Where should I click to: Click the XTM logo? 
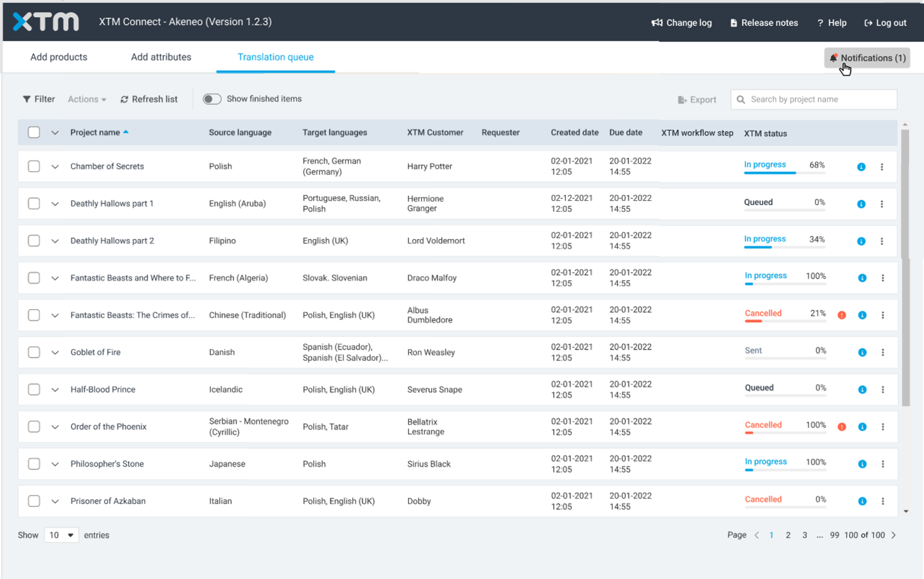(45, 22)
